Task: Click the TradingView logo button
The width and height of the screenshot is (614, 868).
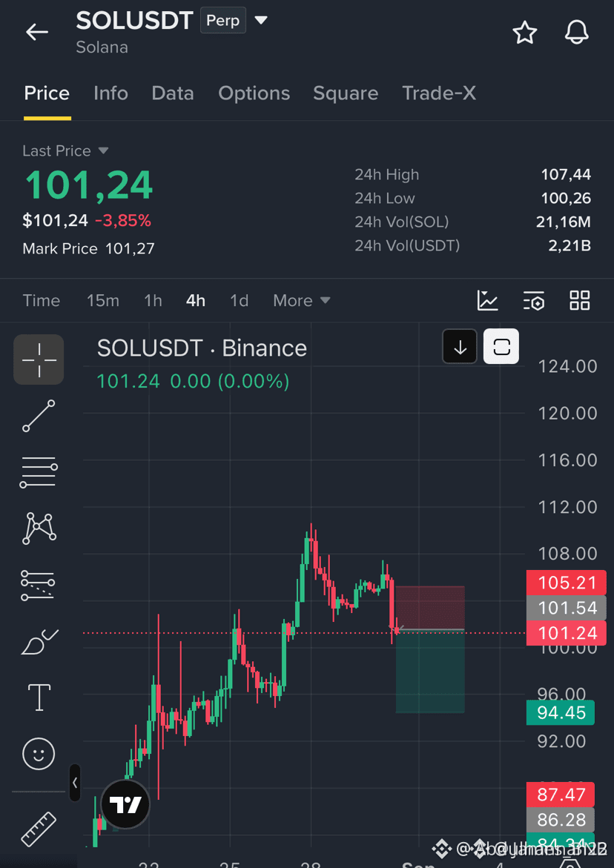Action: pyautogui.click(x=125, y=804)
